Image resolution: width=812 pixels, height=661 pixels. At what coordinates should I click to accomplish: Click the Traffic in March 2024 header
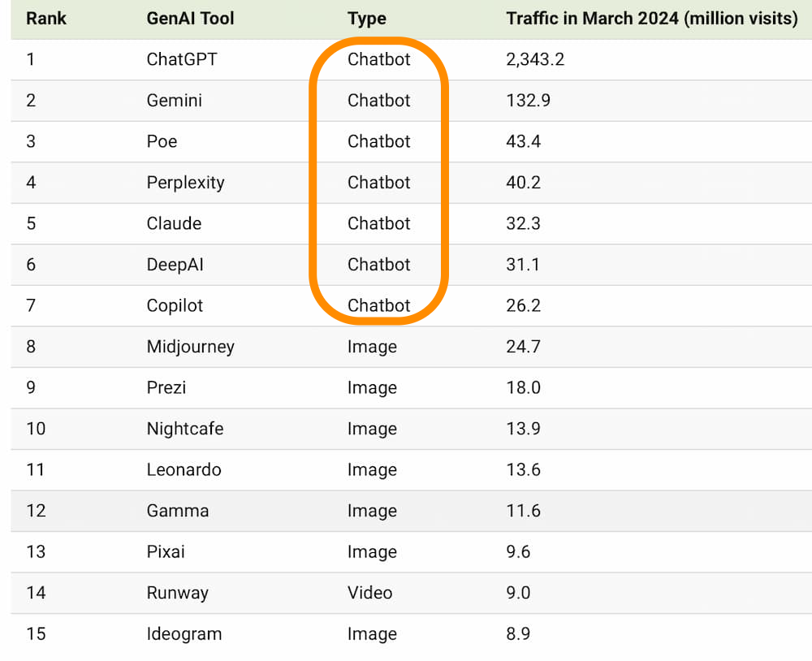point(652,19)
